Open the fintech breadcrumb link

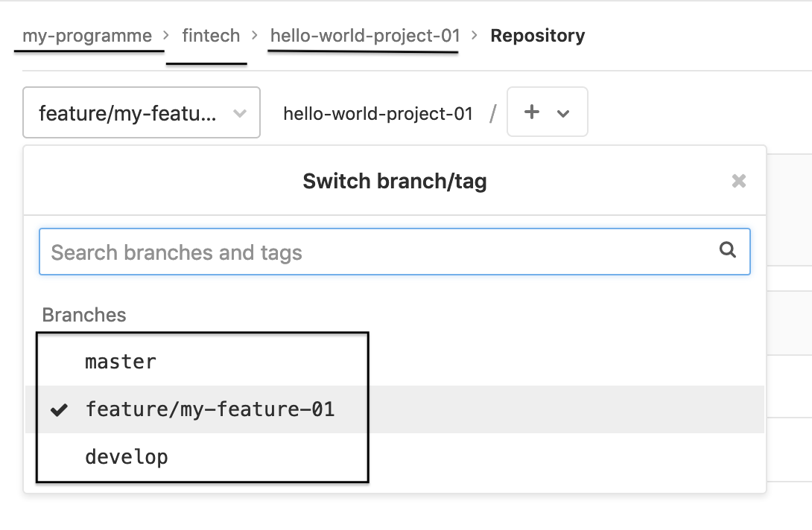click(x=211, y=36)
